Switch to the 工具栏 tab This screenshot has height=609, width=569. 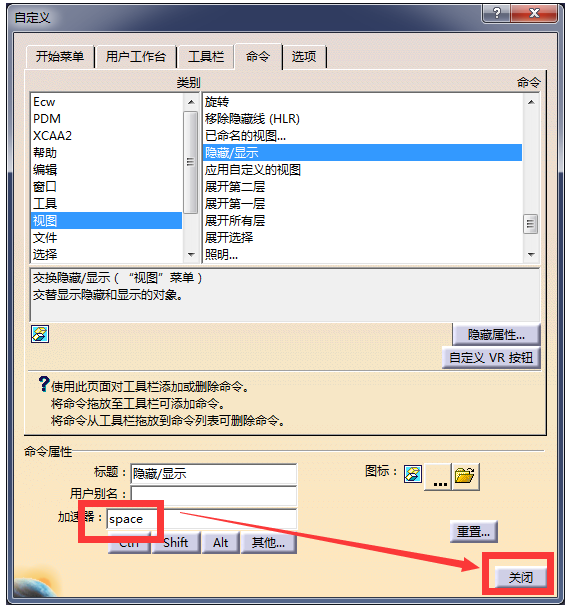[205, 57]
